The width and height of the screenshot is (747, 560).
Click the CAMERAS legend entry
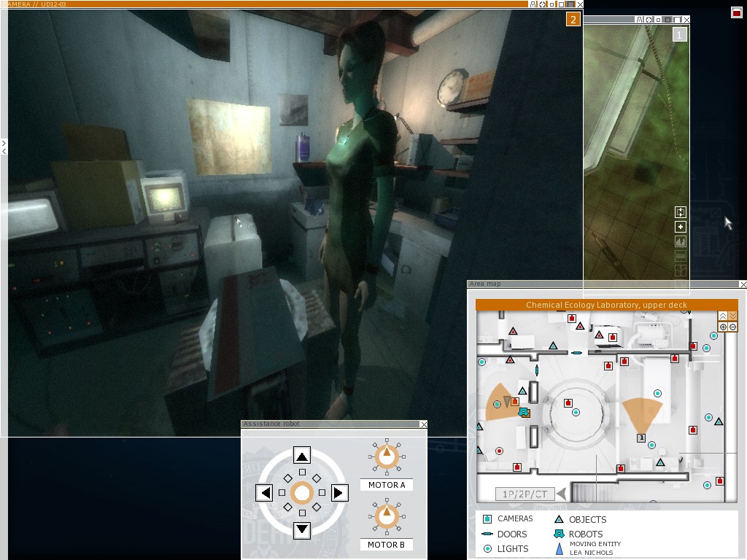point(508,518)
